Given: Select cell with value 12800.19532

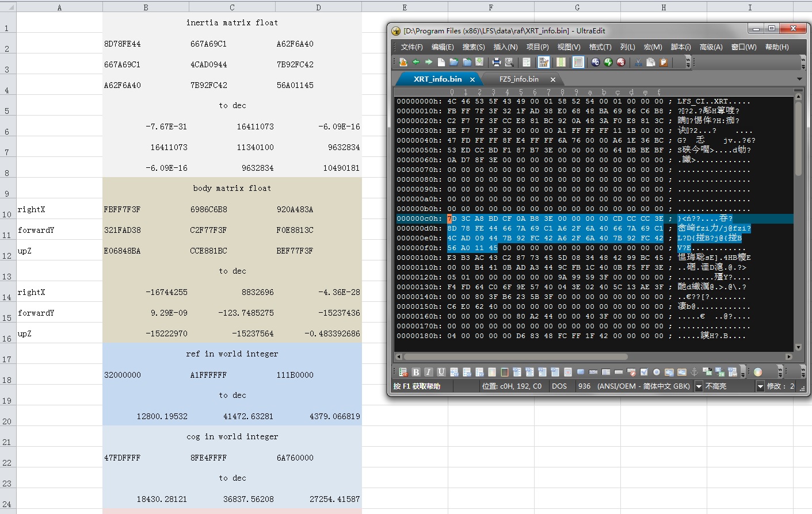Looking at the screenshot, I should point(146,416).
